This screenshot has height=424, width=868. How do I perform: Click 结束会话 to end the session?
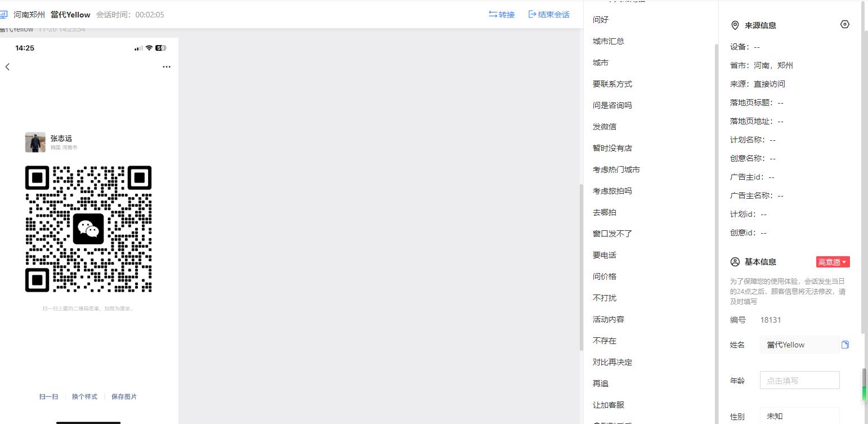549,15
